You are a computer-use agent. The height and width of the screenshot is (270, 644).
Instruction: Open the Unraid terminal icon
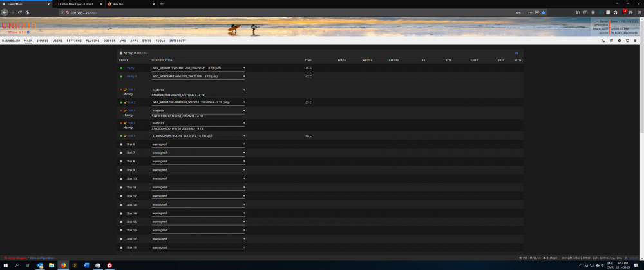pos(603,41)
